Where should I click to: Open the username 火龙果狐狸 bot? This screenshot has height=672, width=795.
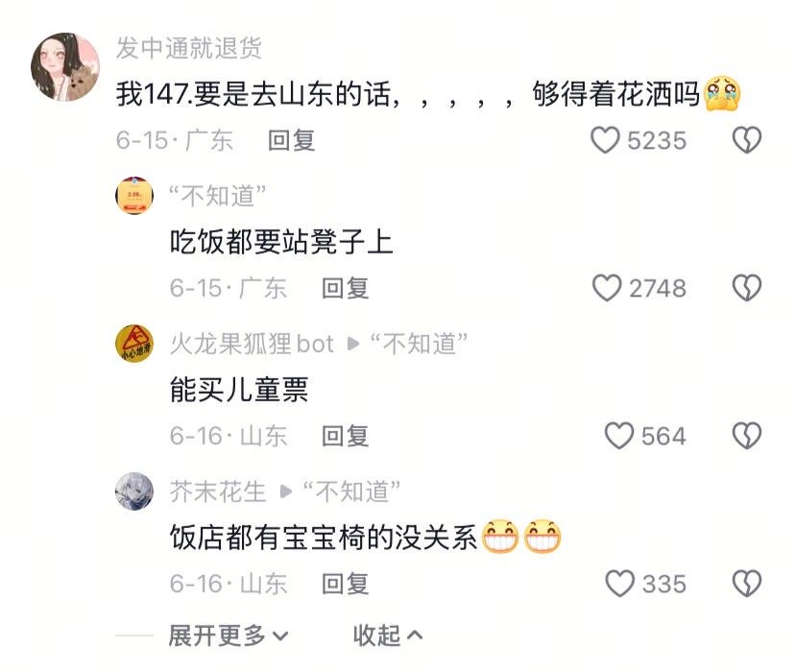click(252, 344)
